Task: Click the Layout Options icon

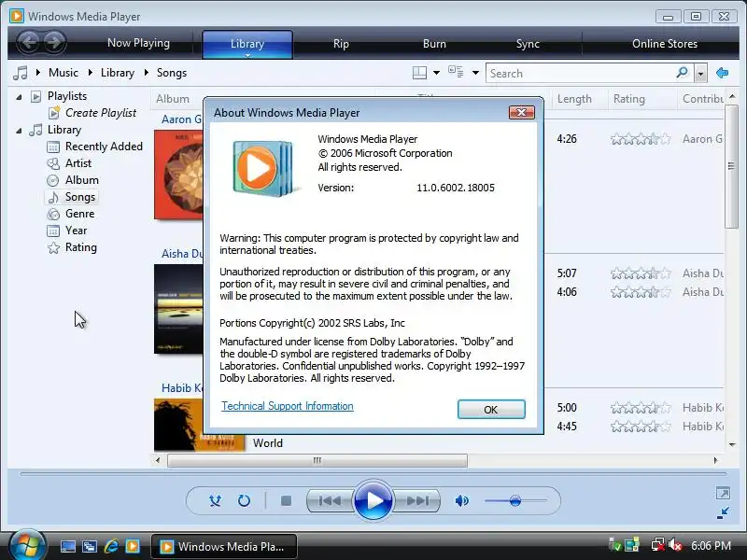Action: [x=419, y=73]
